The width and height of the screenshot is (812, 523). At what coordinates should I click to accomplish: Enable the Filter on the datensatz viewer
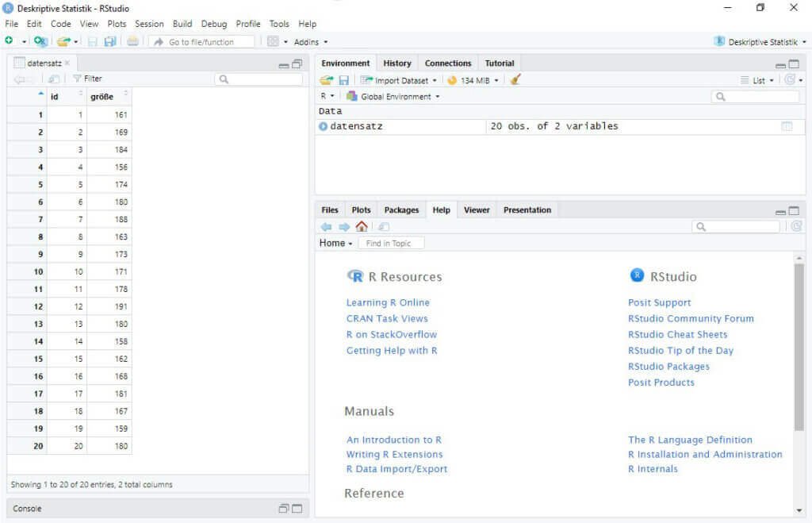(88, 79)
